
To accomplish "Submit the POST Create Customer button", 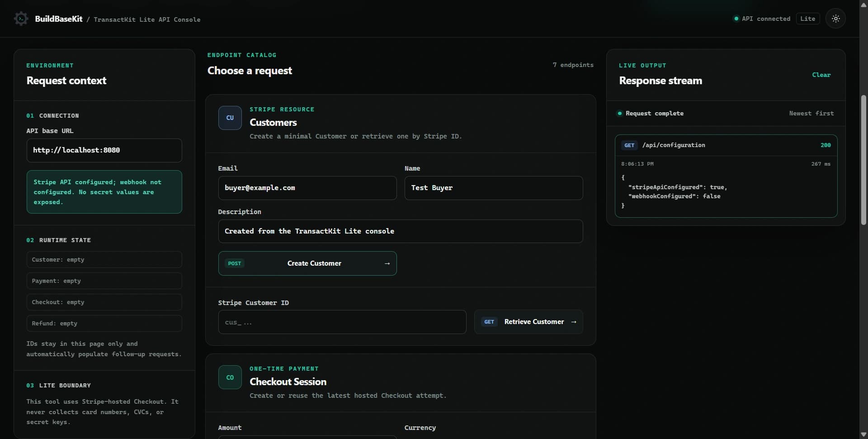I will point(307,263).
